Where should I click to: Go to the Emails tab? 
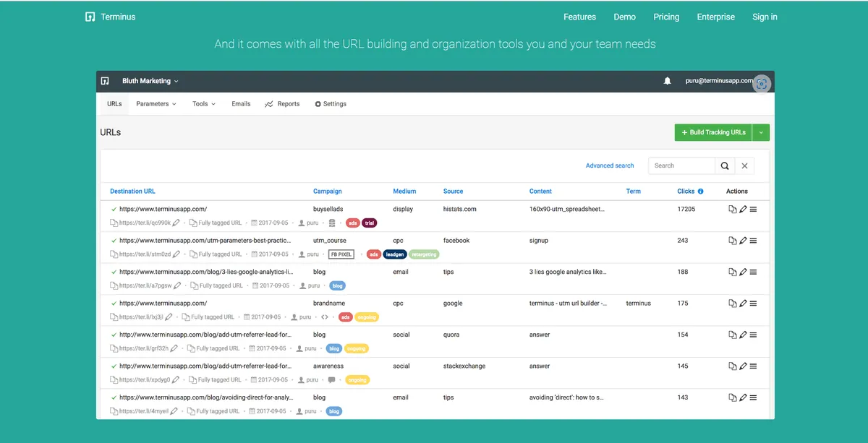(x=241, y=104)
